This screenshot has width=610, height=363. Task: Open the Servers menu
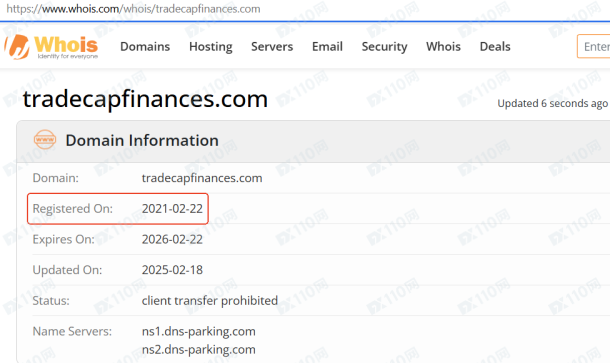point(272,47)
